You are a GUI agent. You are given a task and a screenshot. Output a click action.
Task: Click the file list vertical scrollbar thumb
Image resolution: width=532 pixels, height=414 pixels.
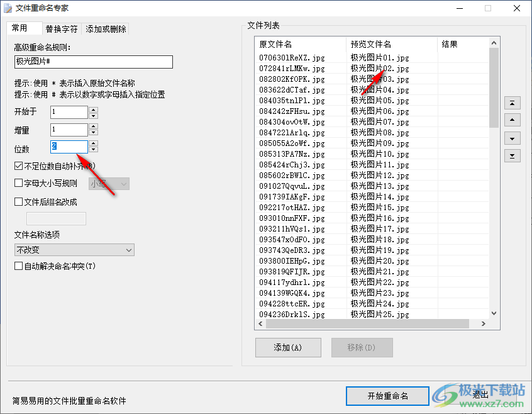pos(494,87)
